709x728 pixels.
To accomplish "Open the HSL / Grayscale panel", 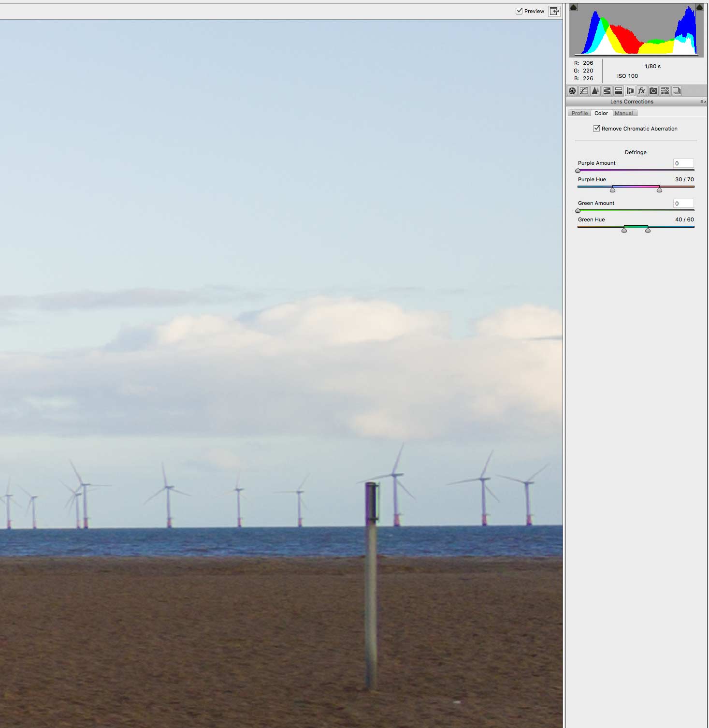I will coord(607,91).
